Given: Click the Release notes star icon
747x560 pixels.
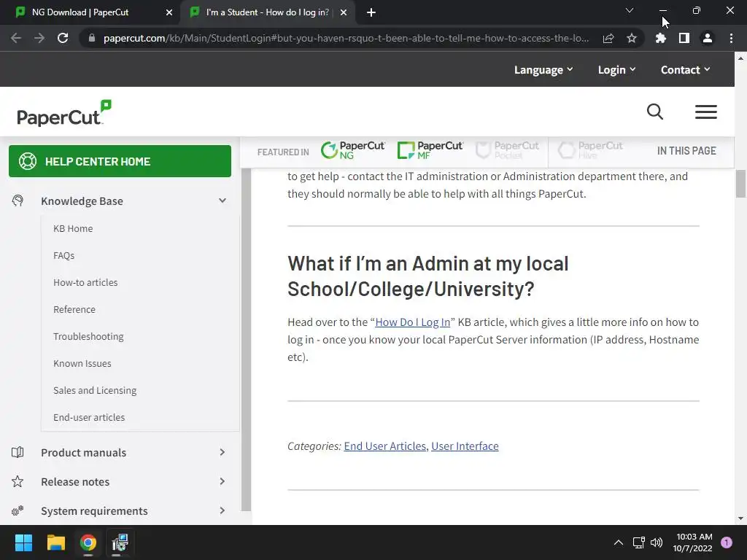Looking at the screenshot, I should point(18,481).
